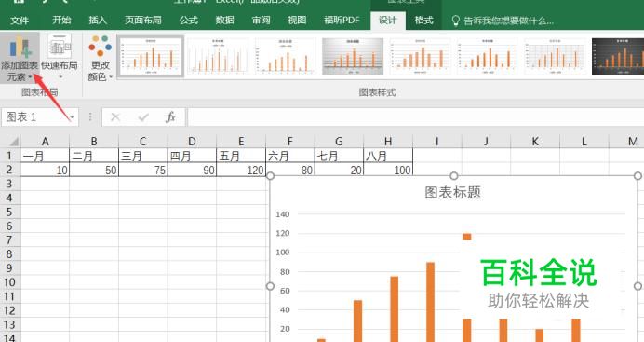Open the Change Colors (更改颜色) palette
Viewport: 644px width, 342px height.
101,58
